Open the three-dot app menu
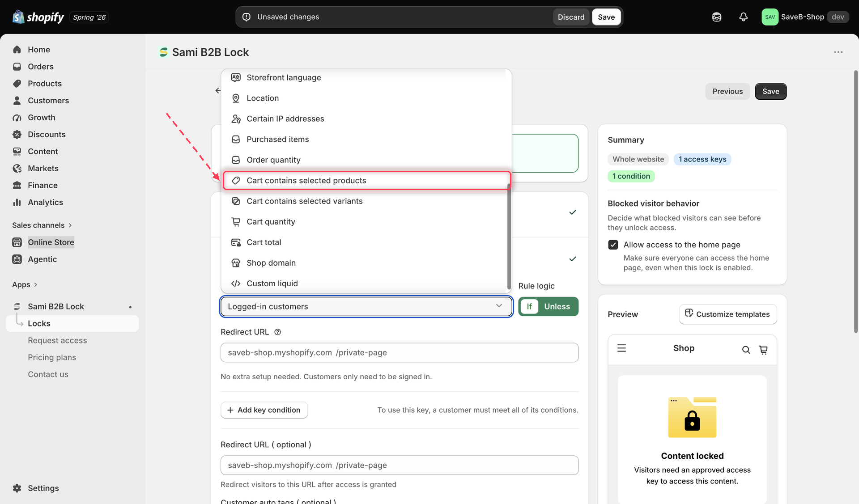 point(838,52)
